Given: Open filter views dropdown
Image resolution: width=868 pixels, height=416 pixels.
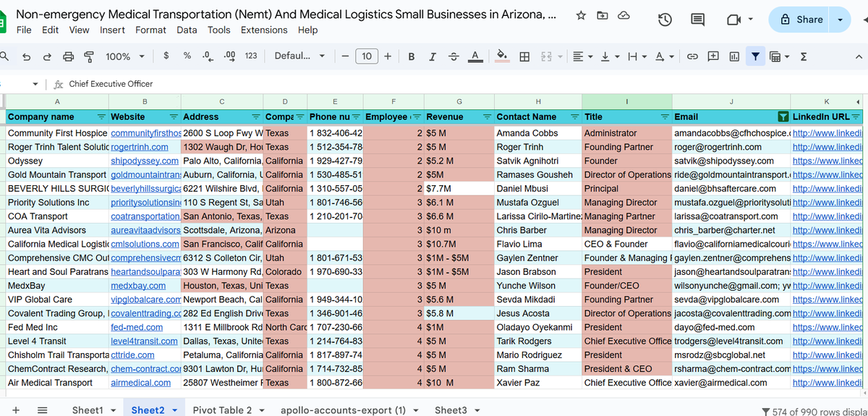Looking at the screenshot, I should (x=779, y=56).
